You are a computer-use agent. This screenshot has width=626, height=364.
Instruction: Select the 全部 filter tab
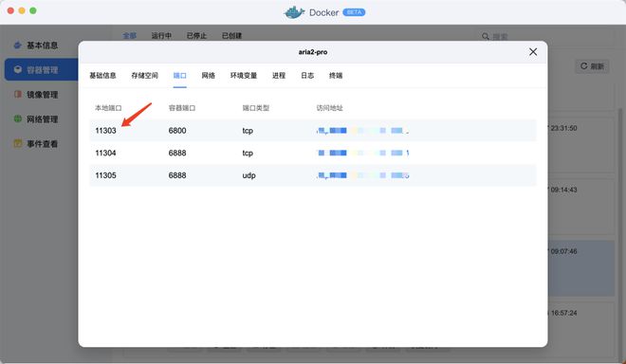(129, 35)
